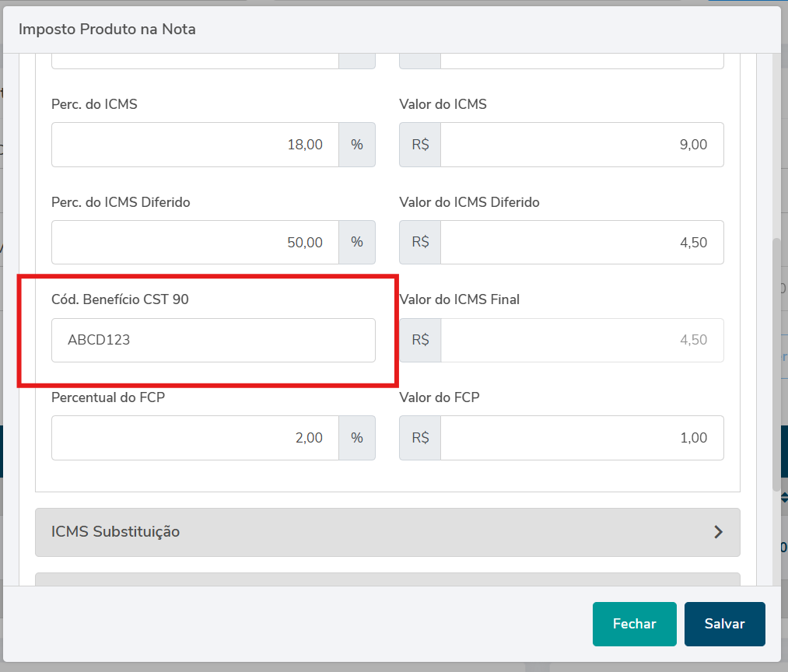Select the Perc. do ICMS Diferido field
This screenshot has width=788, height=672.
pyautogui.click(x=195, y=243)
